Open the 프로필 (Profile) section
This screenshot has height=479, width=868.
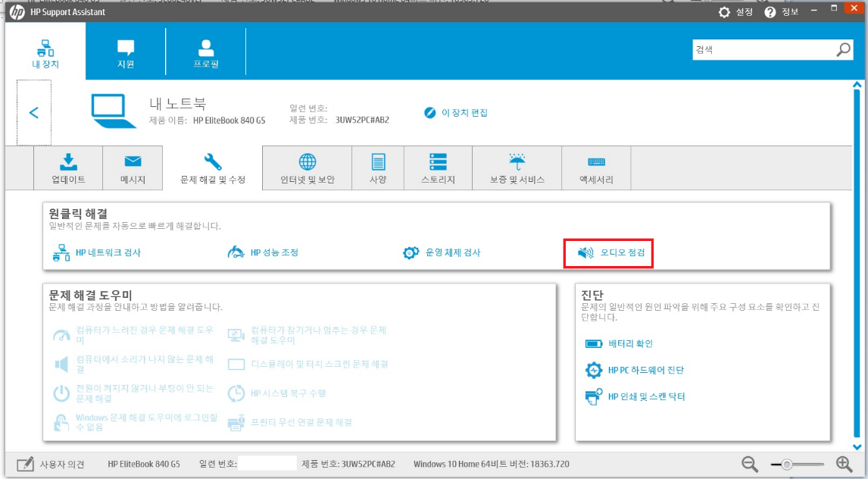point(206,52)
